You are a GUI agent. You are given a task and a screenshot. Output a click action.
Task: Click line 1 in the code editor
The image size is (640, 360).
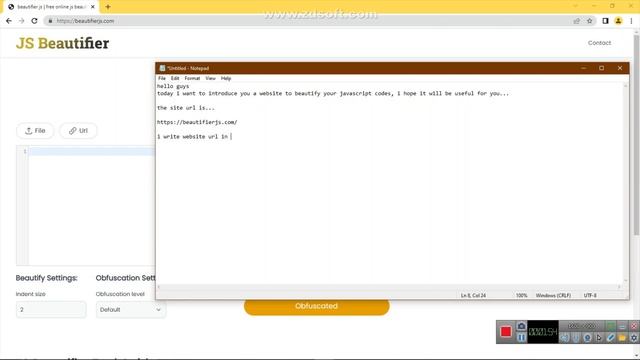[91, 151]
